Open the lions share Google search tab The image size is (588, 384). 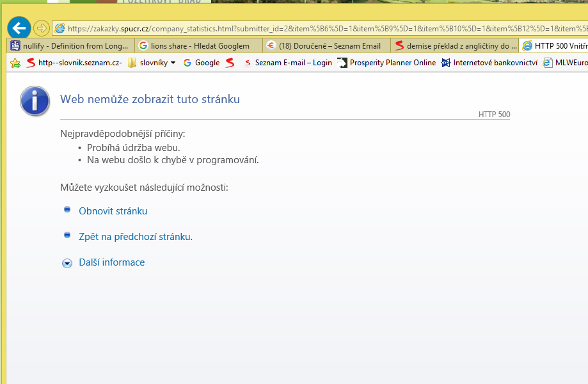198,45
